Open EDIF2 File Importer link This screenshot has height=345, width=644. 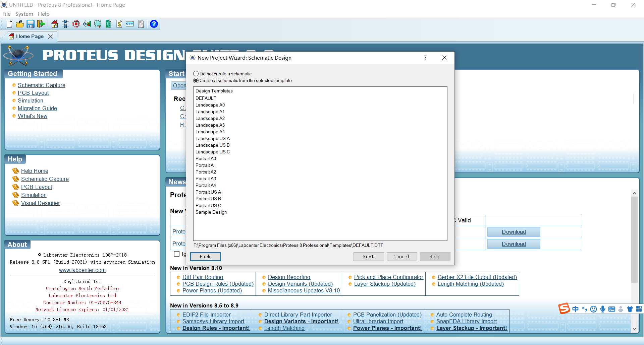pos(207,315)
